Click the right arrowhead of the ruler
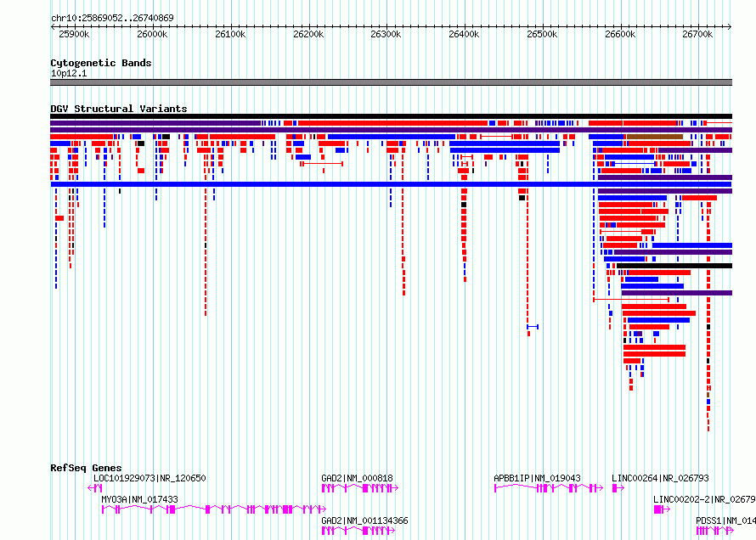 [x=730, y=26]
